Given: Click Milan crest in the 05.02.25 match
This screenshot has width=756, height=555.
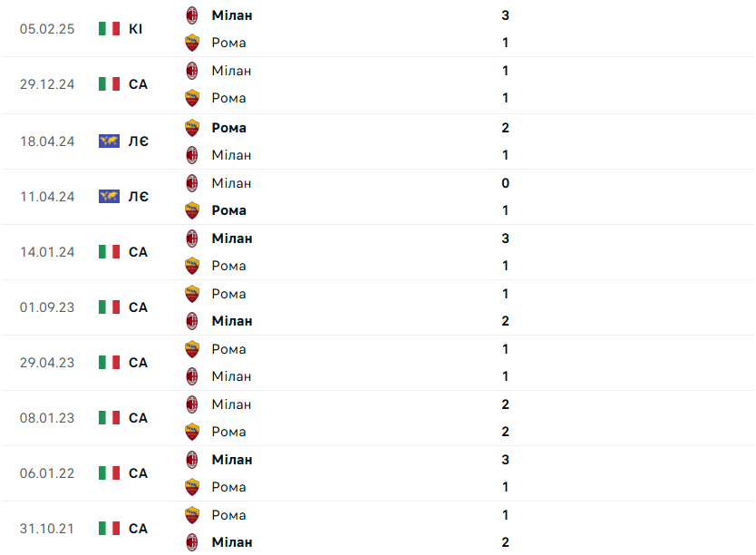Looking at the screenshot, I should [x=192, y=15].
